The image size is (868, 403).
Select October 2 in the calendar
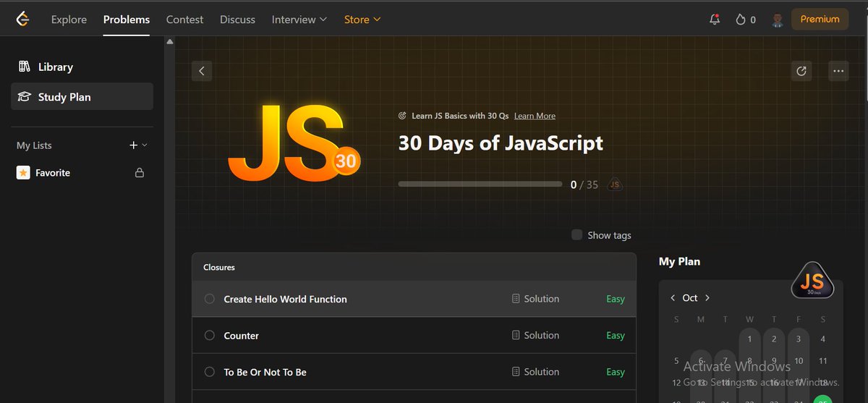774,339
